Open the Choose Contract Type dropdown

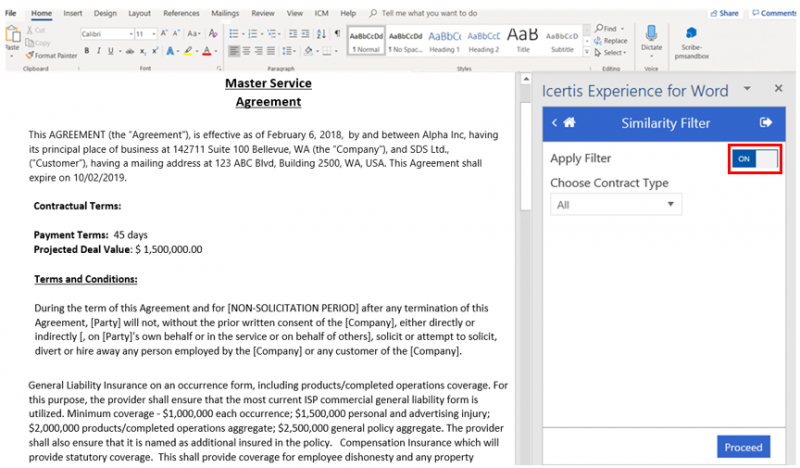(616, 204)
